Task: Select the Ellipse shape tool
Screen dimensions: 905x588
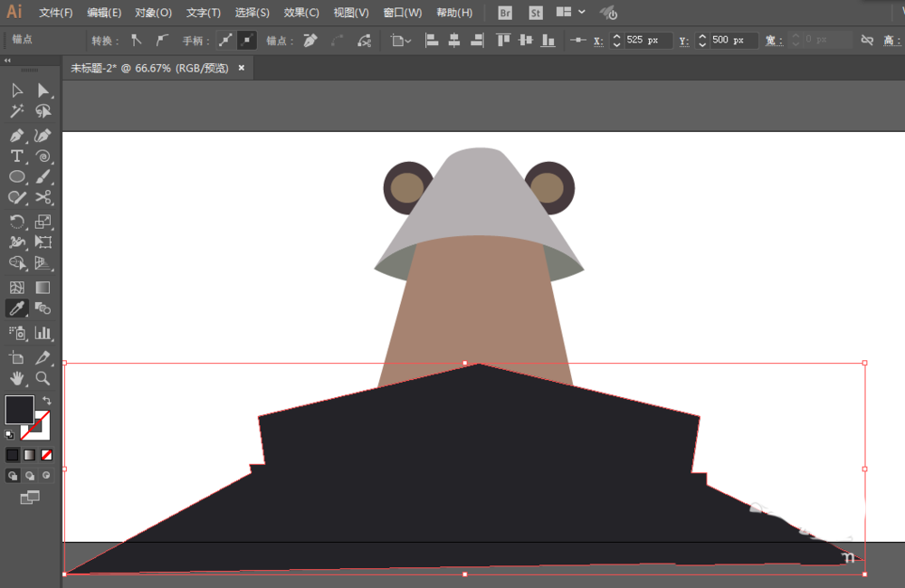Action: click(x=16, y=177)
